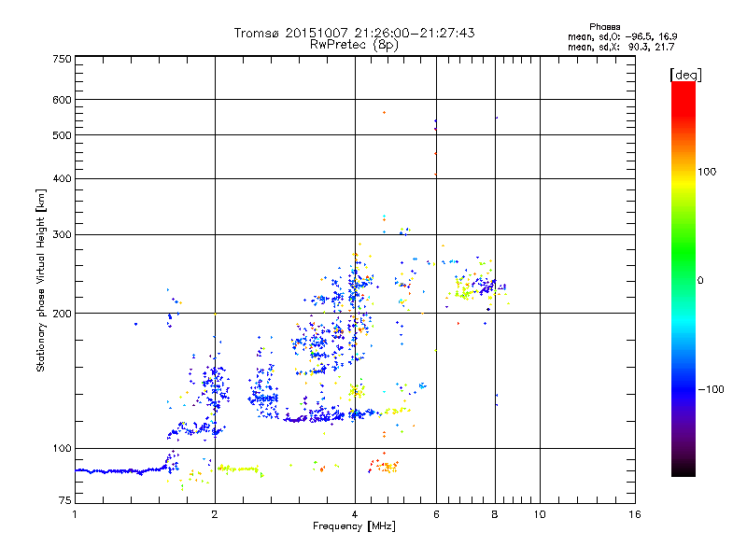Click the plot title 'Tromsø 20151007 21:26:00-21:27:43'
The image size is (747, 560).
[354, 33]
